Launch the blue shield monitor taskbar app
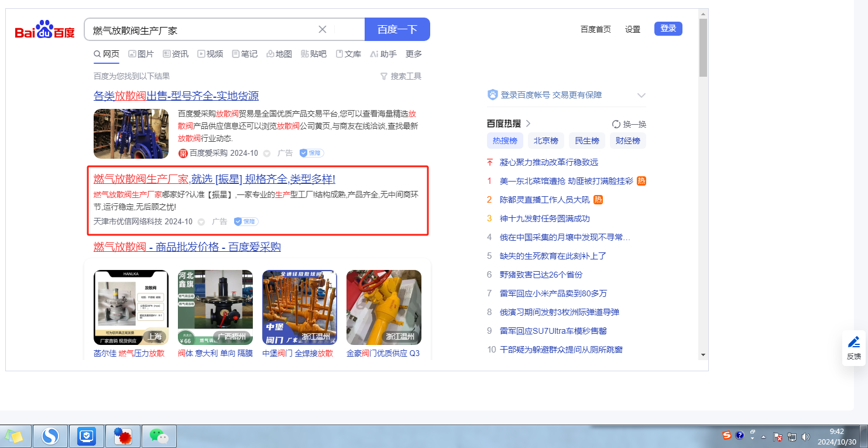 click(x=87, y=436)
